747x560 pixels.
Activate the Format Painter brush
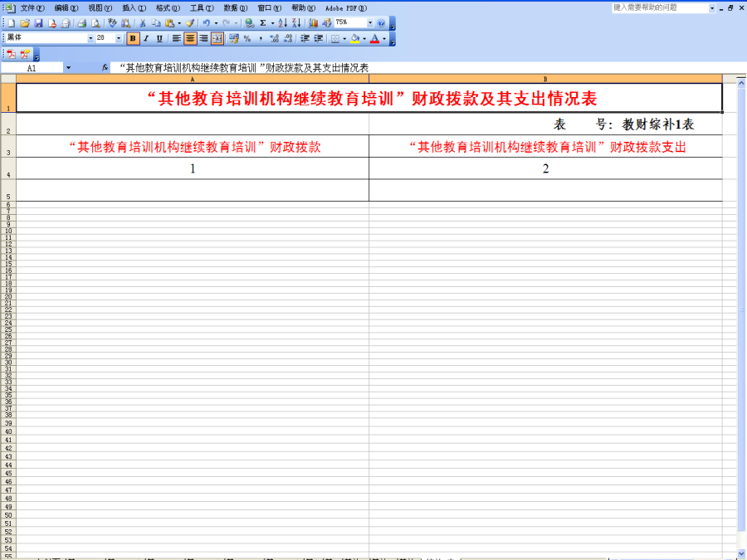189,23
